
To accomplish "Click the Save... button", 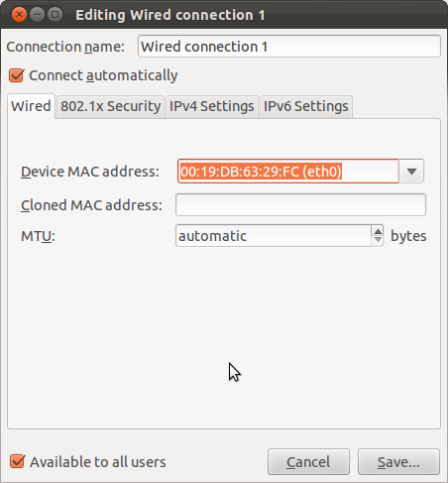I will 398,462.
